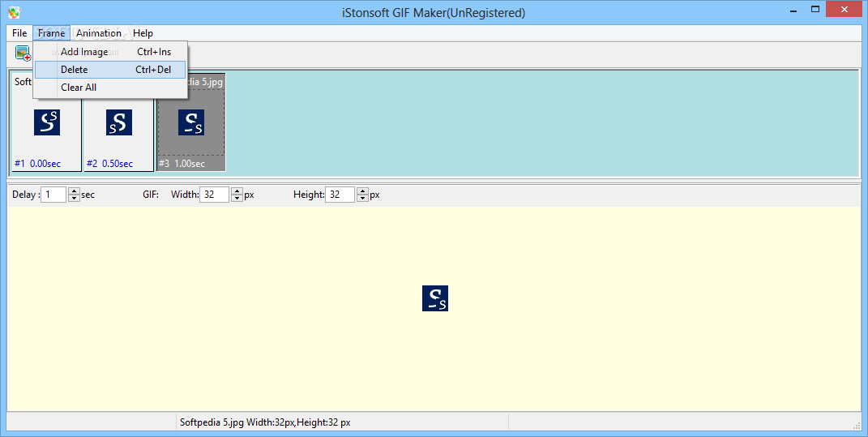Increase the GIF Height with up arrow
The image size is (868, 437).
[362, 191]
